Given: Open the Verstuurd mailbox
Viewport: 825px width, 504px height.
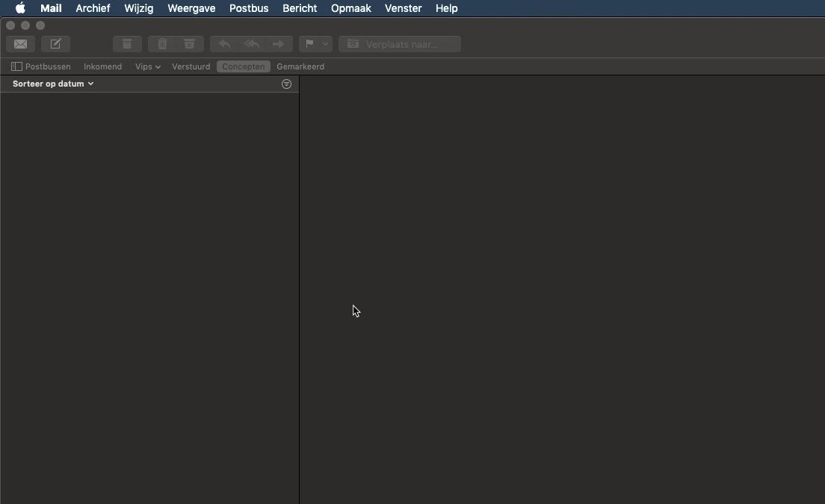Looking at the screenshot, I should (x=191, y=66).
